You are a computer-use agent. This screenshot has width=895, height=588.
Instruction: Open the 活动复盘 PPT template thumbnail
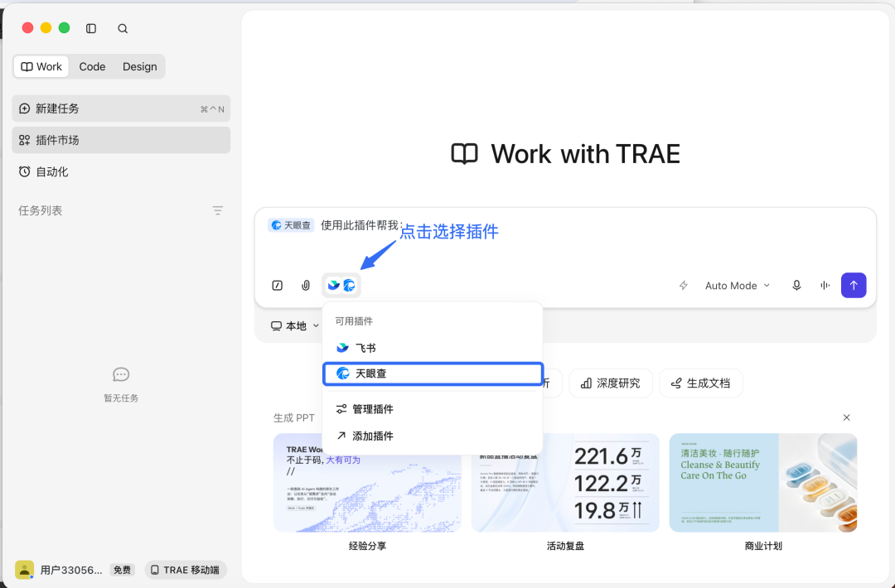(565, 483)
